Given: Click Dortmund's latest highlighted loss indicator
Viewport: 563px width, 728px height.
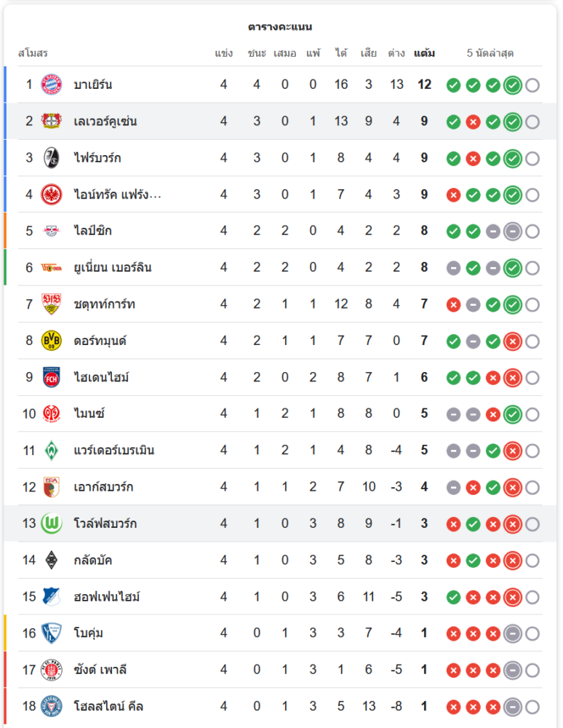Looking at the screenshot, I should (512, 341).
